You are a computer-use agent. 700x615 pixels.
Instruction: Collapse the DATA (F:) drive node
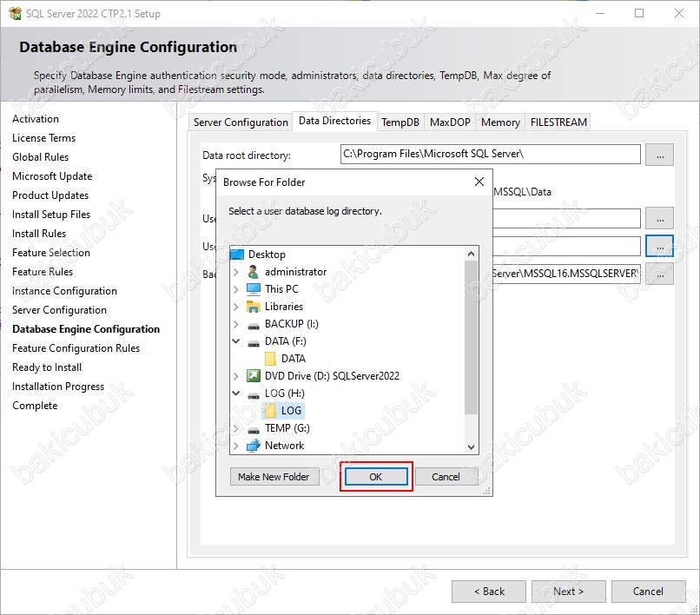tap(236, 341)
